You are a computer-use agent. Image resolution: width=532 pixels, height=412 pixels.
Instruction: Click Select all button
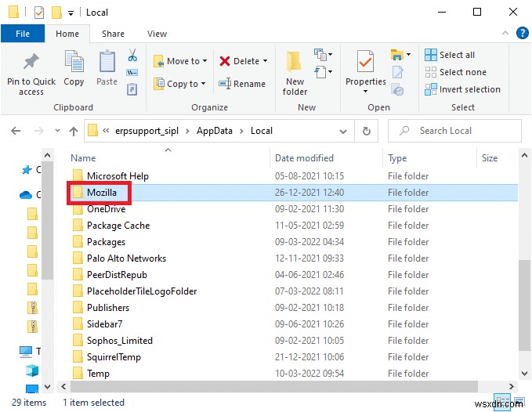(x=450, y=55)
